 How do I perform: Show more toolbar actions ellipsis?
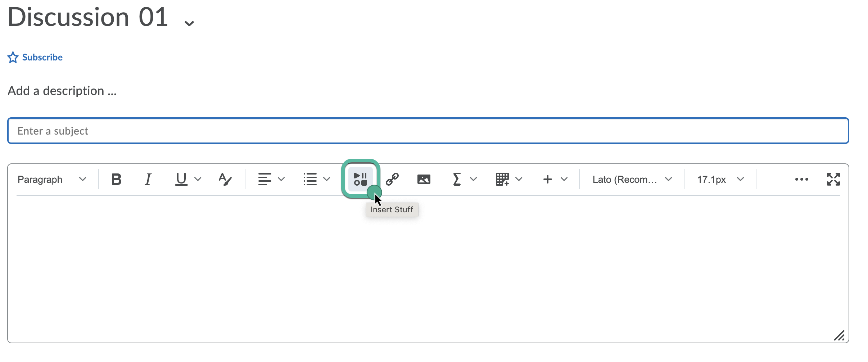click(x=801, y=179)
